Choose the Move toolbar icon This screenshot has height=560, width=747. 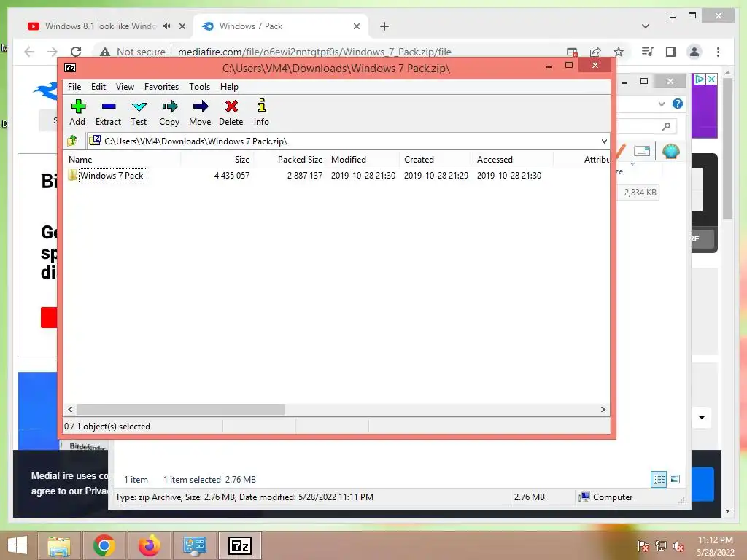pyautogui.click(x=200, y=113)
